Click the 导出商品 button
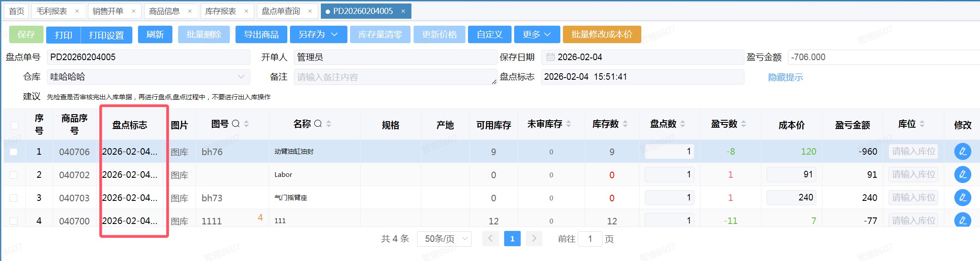The height and width of the screenshot is (261, 980). coord(261,34)
